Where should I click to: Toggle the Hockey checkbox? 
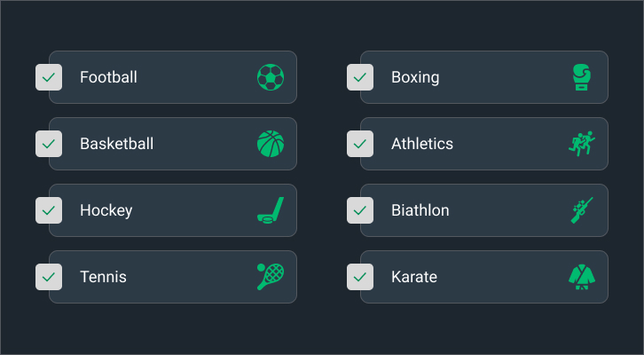pos(49,210)
